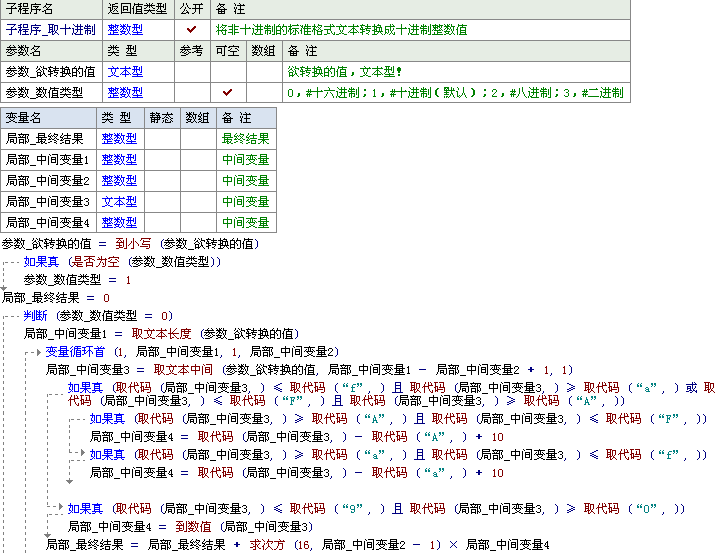Image resolution: width=718 pixels, height=556 pixels.
Task: Click the 局部_中间变量2 variable name cell
Action: (48, 181)
